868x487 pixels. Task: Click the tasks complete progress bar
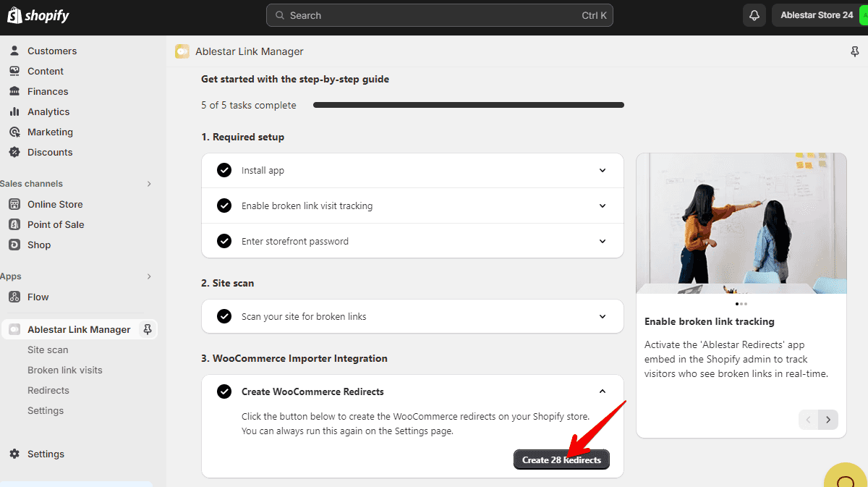469,105
